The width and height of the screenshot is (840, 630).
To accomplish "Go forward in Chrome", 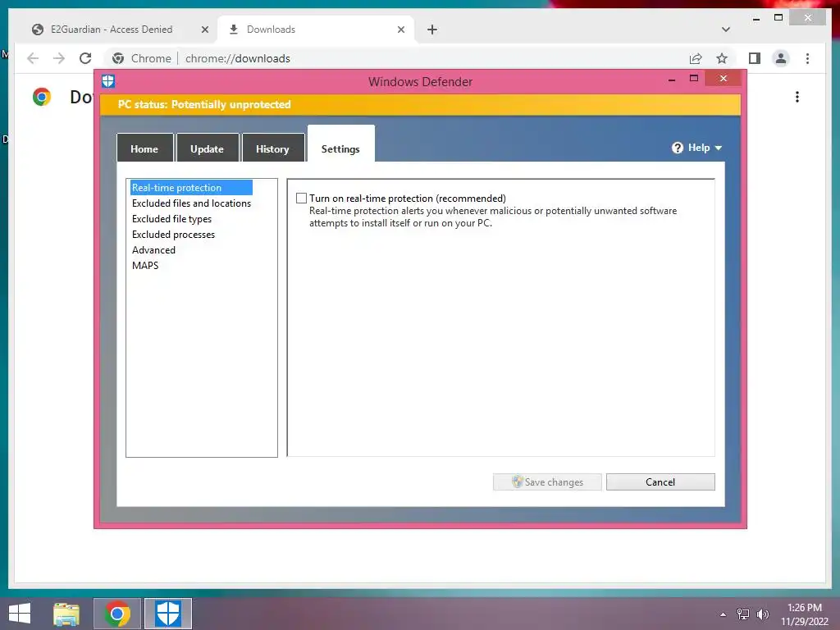I will point(59,58).
